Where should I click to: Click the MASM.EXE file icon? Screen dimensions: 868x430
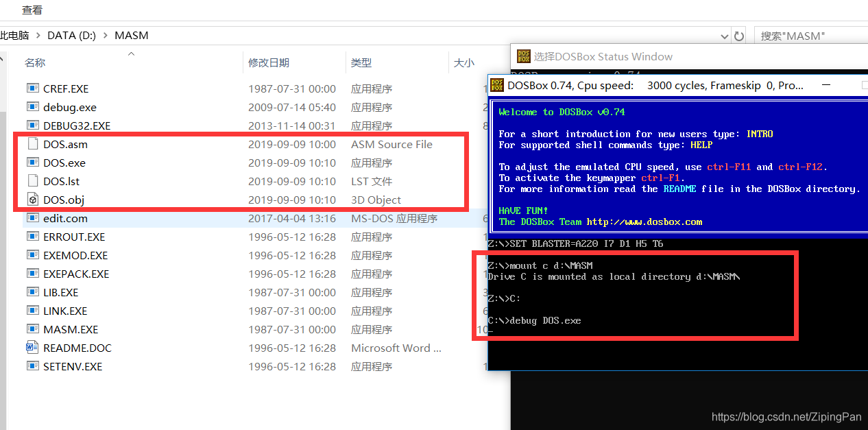point(32,329)
